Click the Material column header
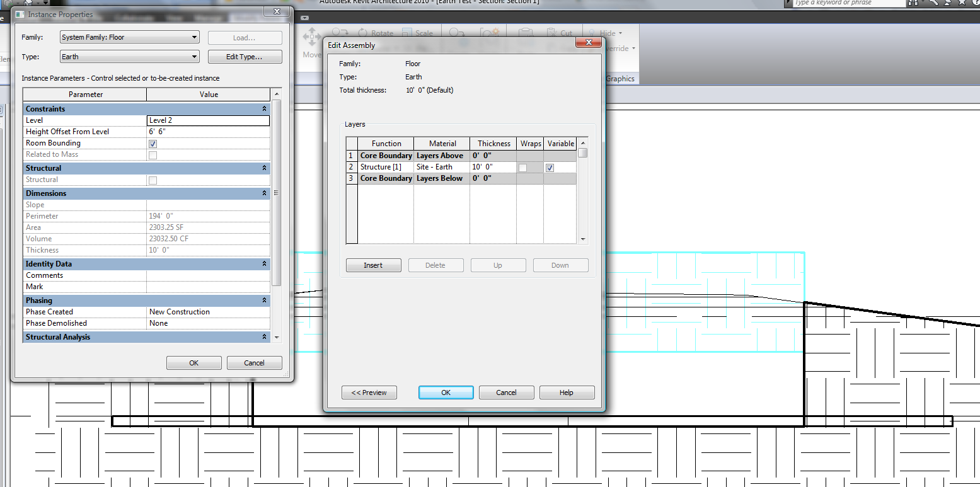980x487 pixels. 442,144
